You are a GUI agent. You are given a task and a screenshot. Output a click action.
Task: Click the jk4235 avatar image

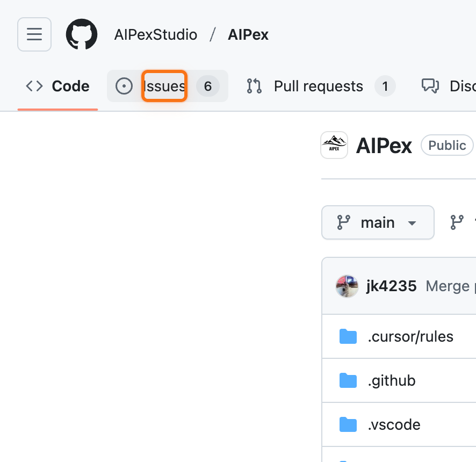[x=347, y=286]
